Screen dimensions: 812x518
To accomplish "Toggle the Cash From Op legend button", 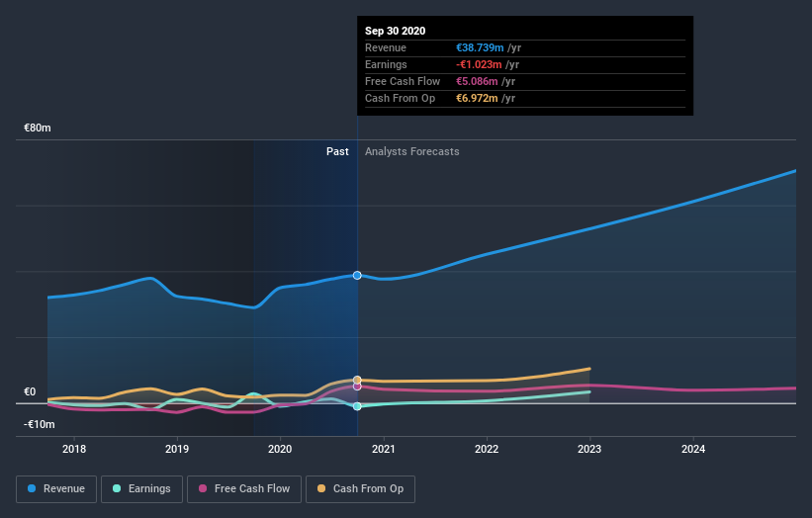I will click(360, 489).
